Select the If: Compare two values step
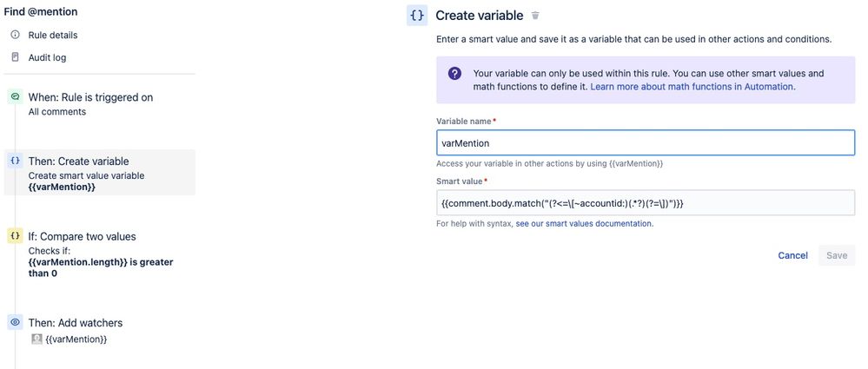The image size is (868, 369). (x=100, y=254)
